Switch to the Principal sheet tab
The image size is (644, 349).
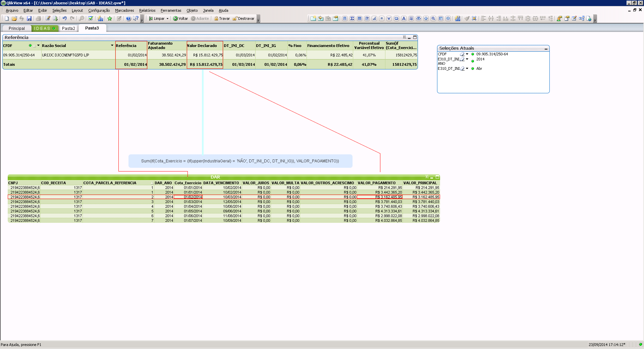tap(17, 29)
